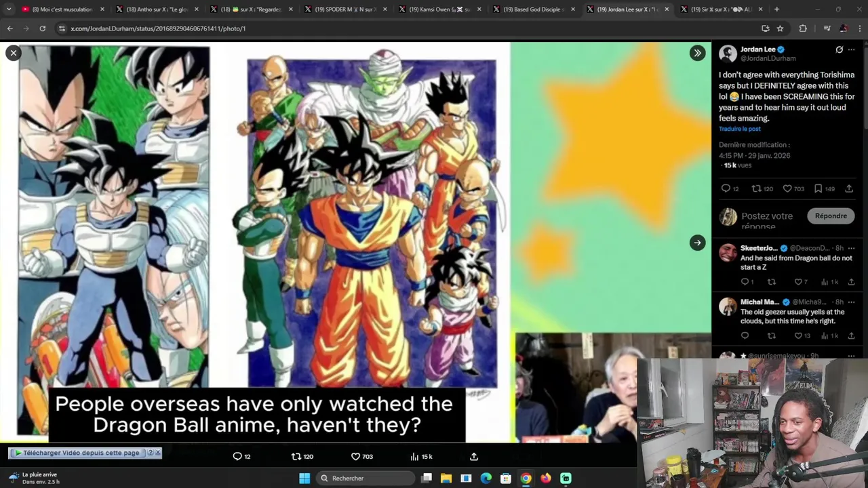Reload the page
Image resolution: width=868 pixels, height=488 pixels.
point(42,28)
